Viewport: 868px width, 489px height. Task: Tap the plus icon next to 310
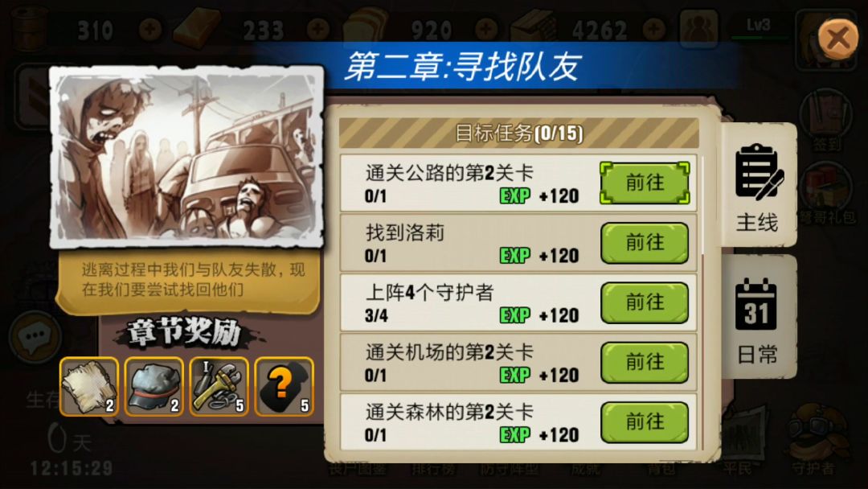[149, 29]
